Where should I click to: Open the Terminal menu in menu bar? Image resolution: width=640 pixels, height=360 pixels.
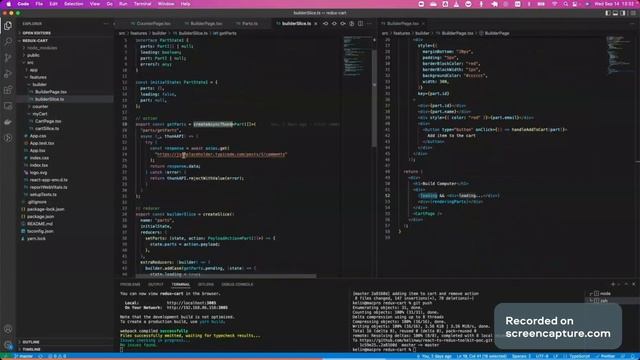tap(142, 4)
